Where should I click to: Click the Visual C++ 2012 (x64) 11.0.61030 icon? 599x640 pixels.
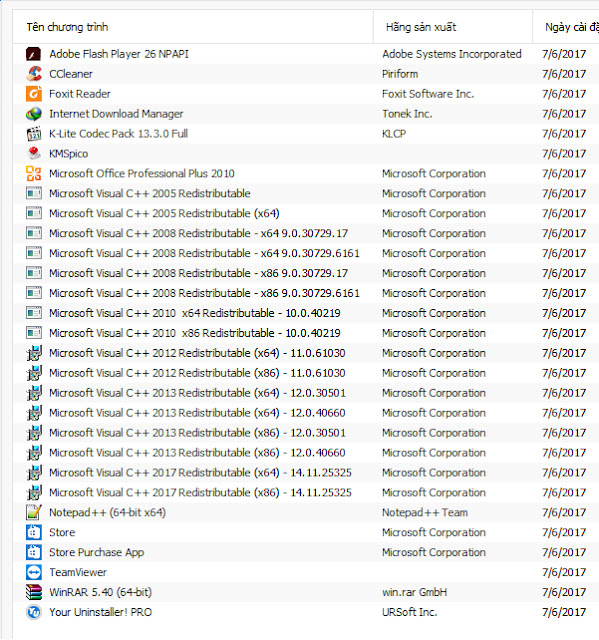pos(33,353)
